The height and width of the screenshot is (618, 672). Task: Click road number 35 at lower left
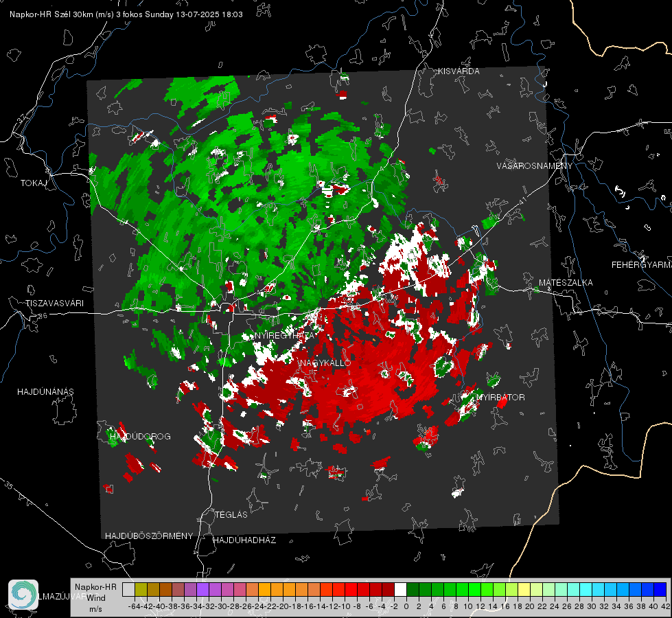[x=8, y=485]
